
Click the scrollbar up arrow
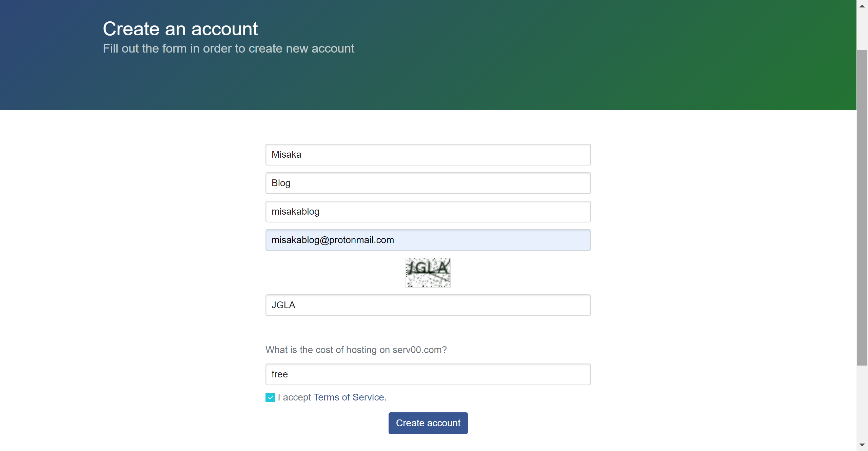tap(862, 6)
